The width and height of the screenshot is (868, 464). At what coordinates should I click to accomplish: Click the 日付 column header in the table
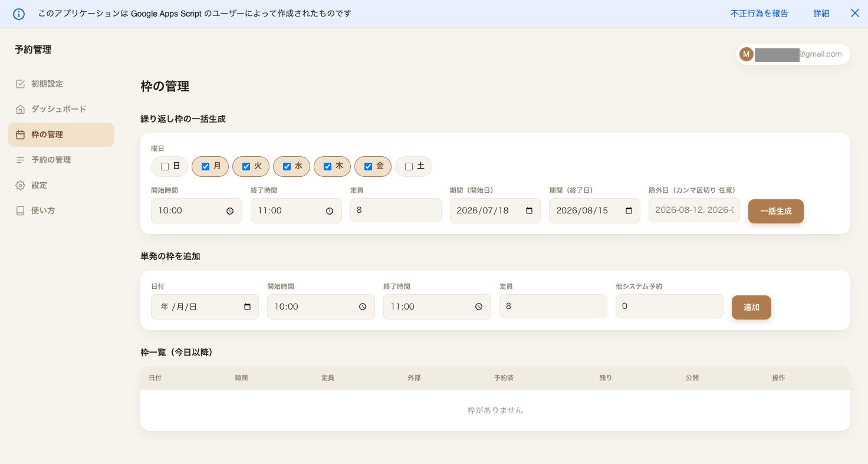[155, 377]
